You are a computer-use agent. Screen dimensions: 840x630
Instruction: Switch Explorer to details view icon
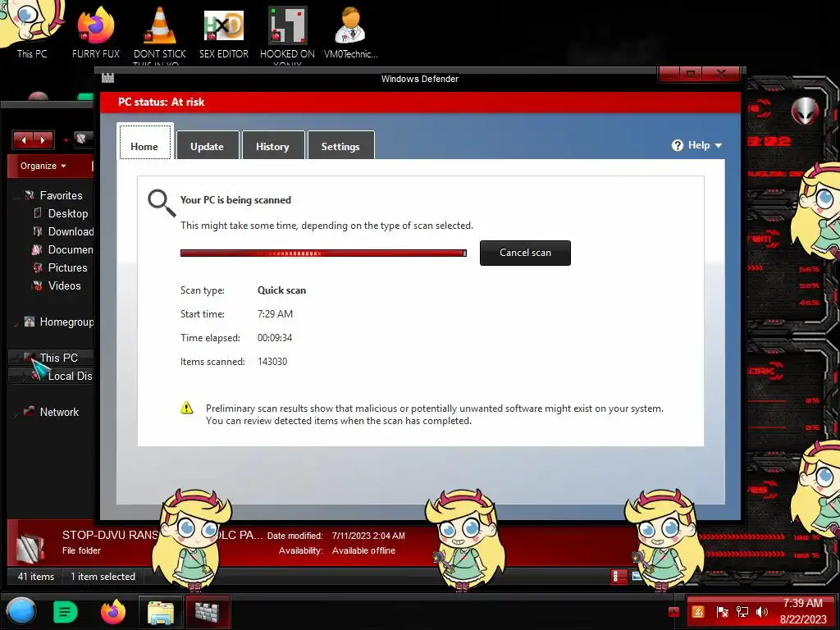click(619, 577)
